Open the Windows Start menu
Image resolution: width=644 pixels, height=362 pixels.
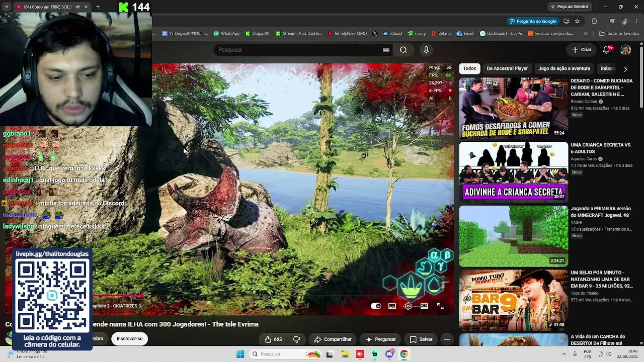pos(240,354)
